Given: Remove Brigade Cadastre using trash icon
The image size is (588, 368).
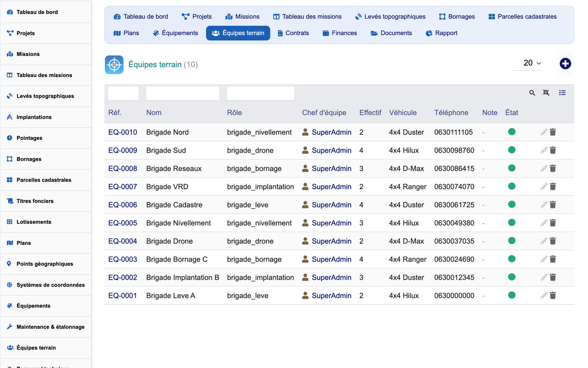Looking at the screenshot, I should pos(553,205).
